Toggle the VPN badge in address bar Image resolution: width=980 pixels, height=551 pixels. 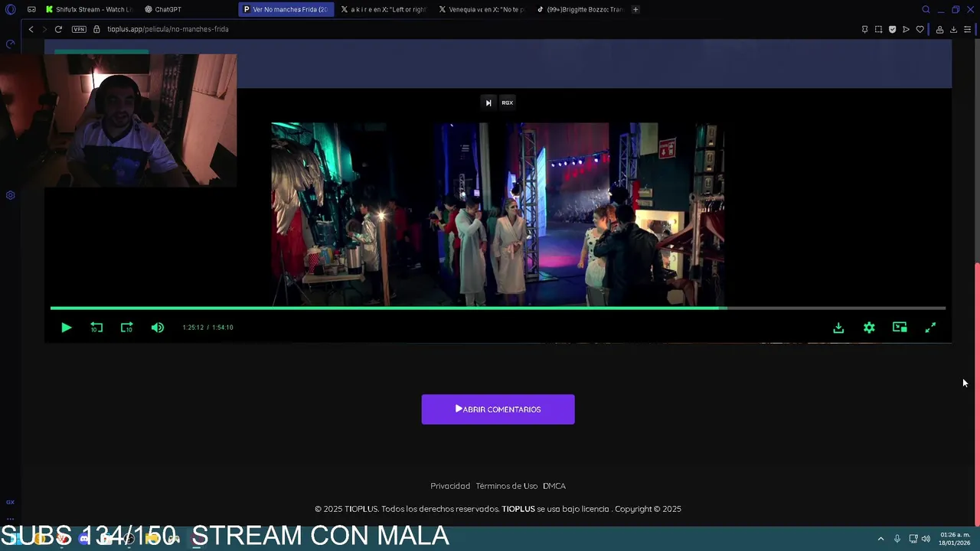[x=79, y=29]
